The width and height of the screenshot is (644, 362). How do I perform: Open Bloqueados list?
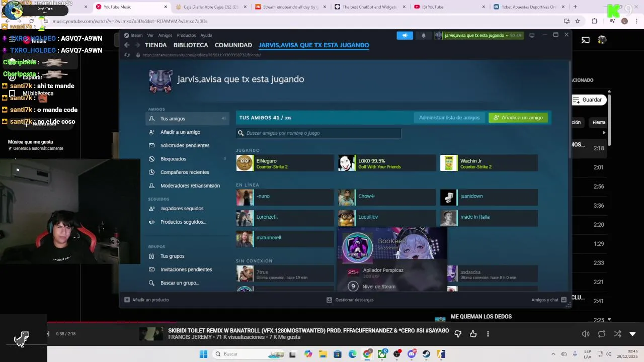click(187, 159)
